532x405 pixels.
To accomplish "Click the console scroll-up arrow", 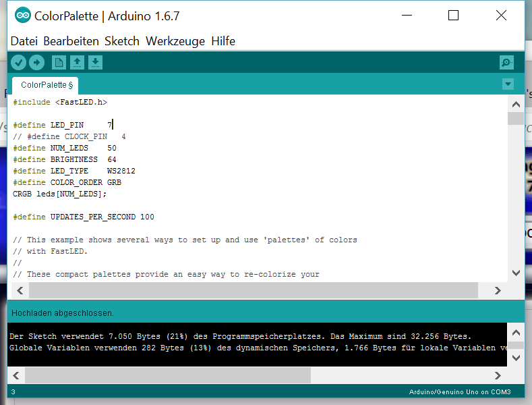I will click(x=516, y=333).
